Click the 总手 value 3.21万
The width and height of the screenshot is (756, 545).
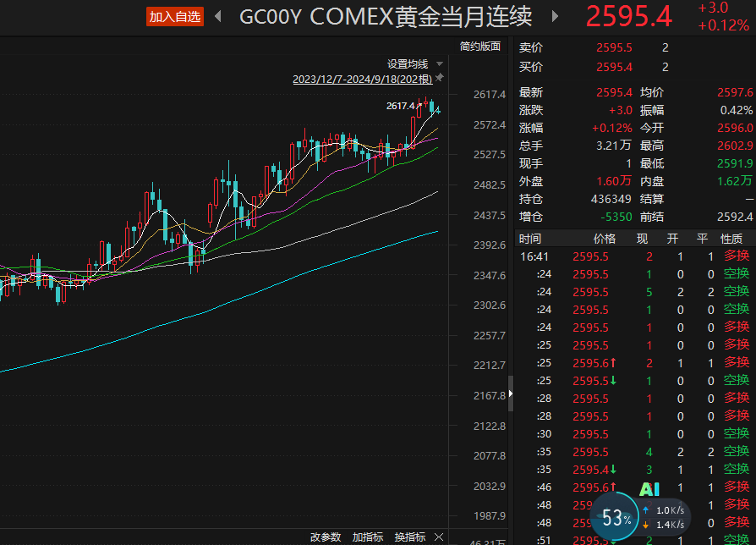pyautogui.click(x=614, y=146)
